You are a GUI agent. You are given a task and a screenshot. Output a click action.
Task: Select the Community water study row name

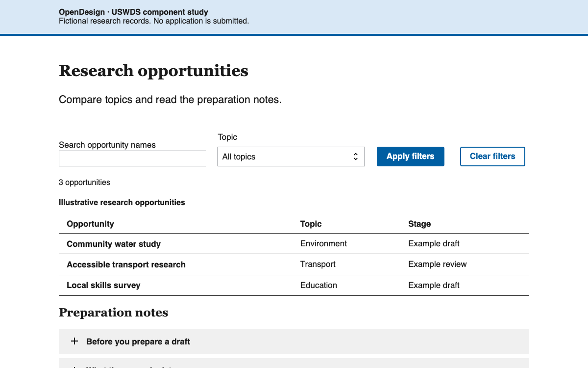pos(114,244)
